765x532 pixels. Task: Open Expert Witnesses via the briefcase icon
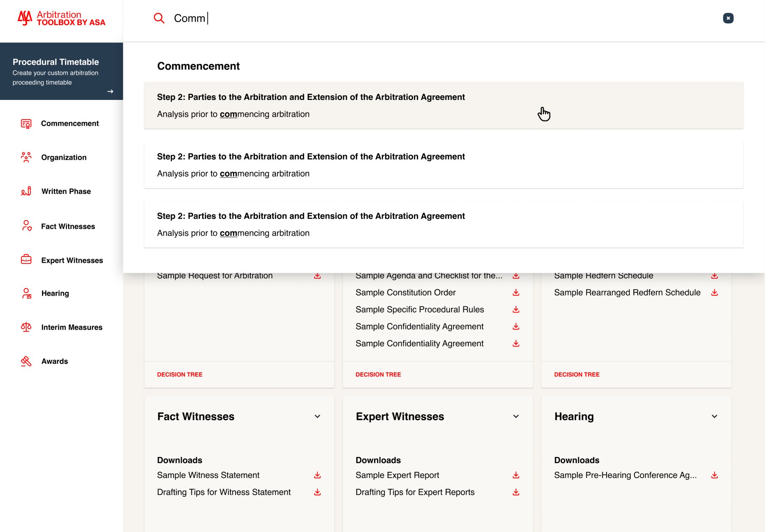(26, 260)
